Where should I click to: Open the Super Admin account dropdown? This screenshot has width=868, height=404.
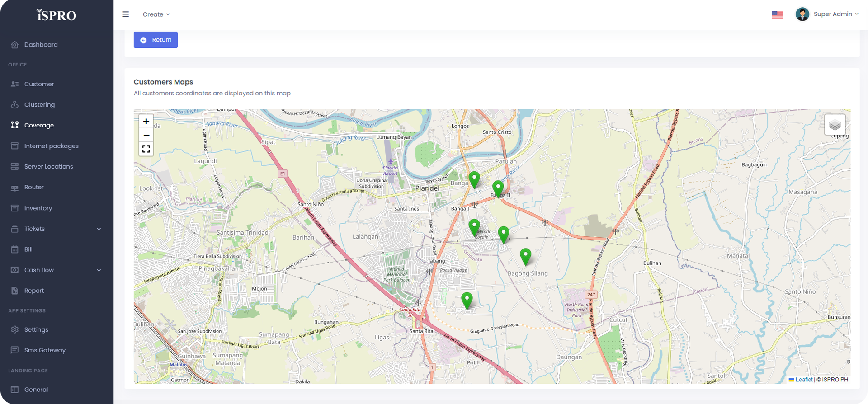tap(827, 14)
